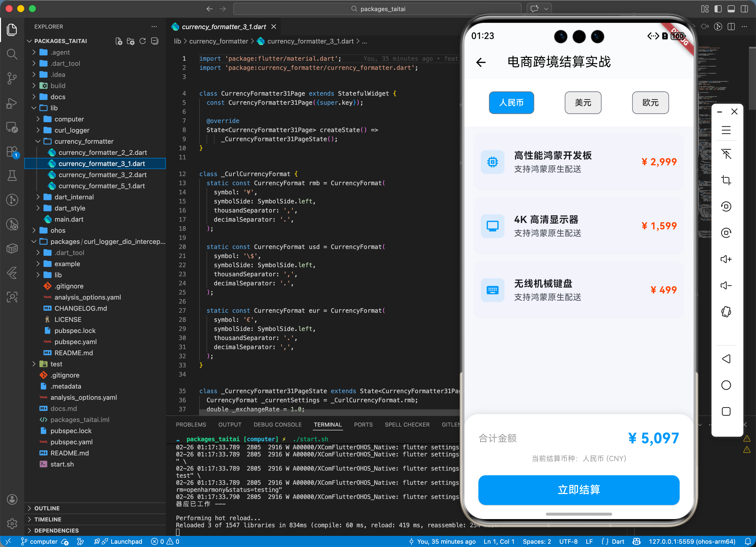Open the Extensions view icon
The height and width of the screenshot is (547, 756).
[x=12, y=152]
